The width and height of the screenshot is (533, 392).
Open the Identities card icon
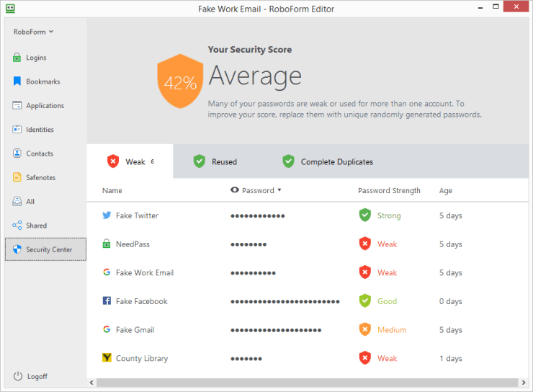coord(17,130)
